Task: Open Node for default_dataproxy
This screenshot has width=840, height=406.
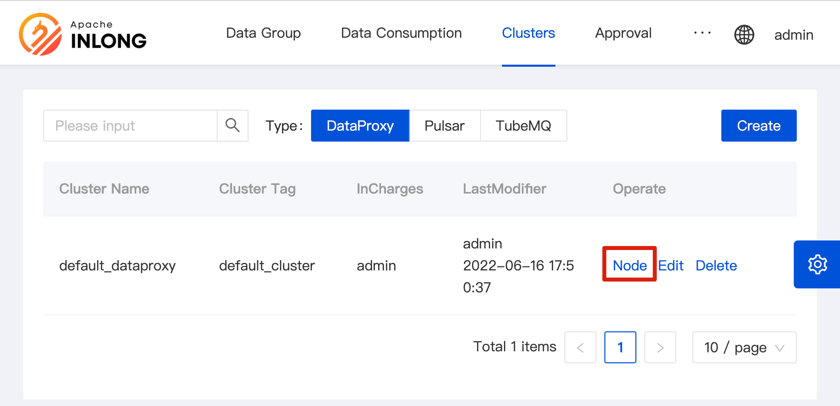Action: coord(629,265)
